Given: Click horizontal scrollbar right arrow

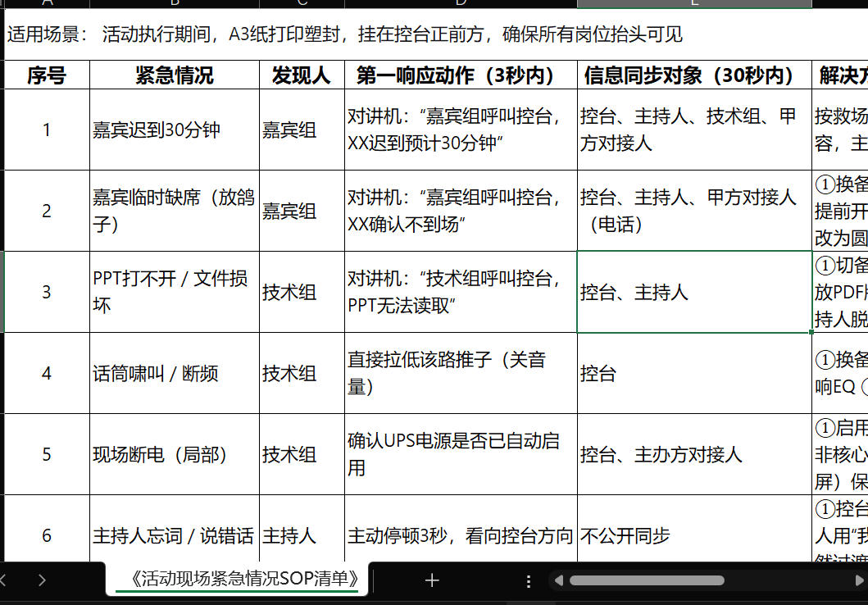Looking at the screenshot, I should click(x=859, y=580).
